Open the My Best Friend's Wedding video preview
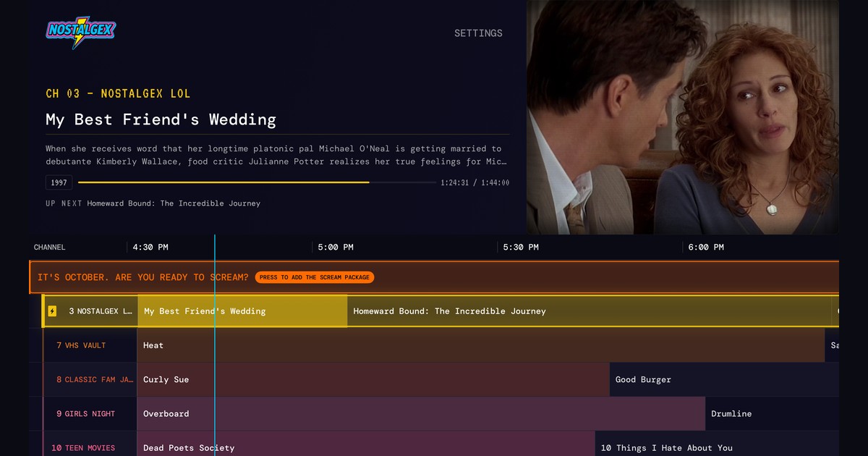This screenshot has width=868, height=456. tap(683, 117)
